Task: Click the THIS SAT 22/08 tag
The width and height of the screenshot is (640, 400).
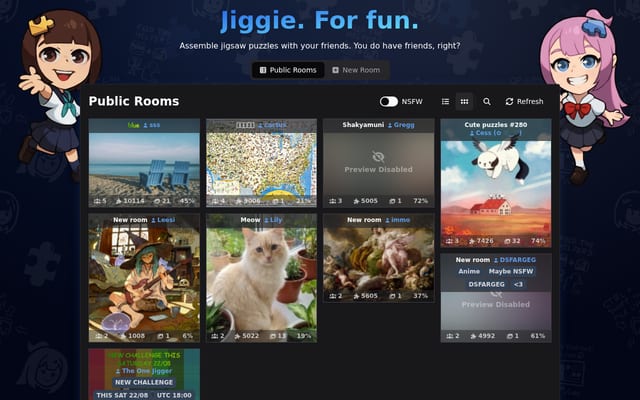Action: 122,395
